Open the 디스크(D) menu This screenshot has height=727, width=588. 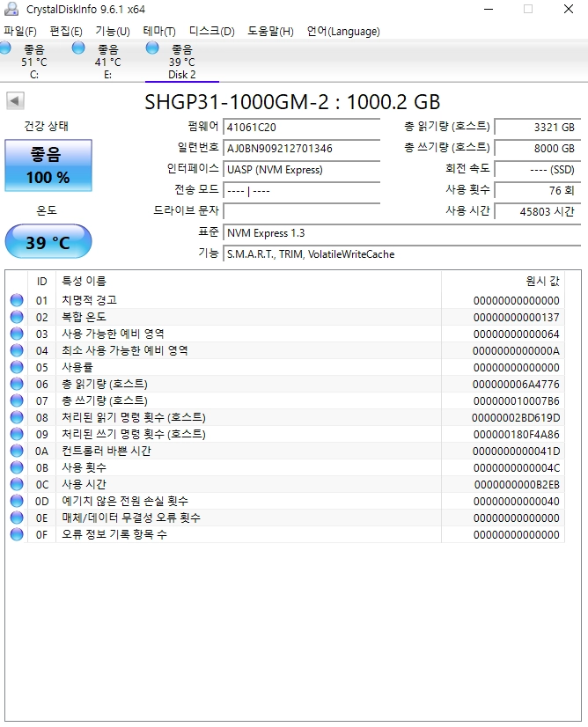click(211, 31)
